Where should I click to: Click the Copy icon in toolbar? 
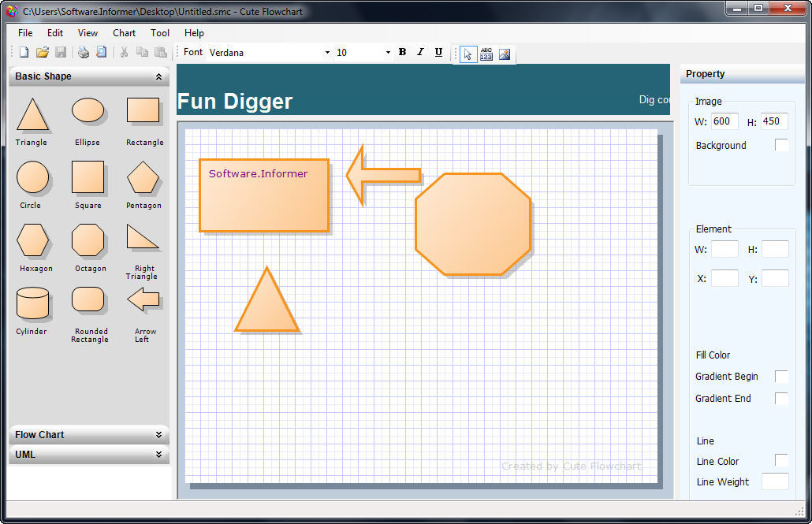(142, 52)
